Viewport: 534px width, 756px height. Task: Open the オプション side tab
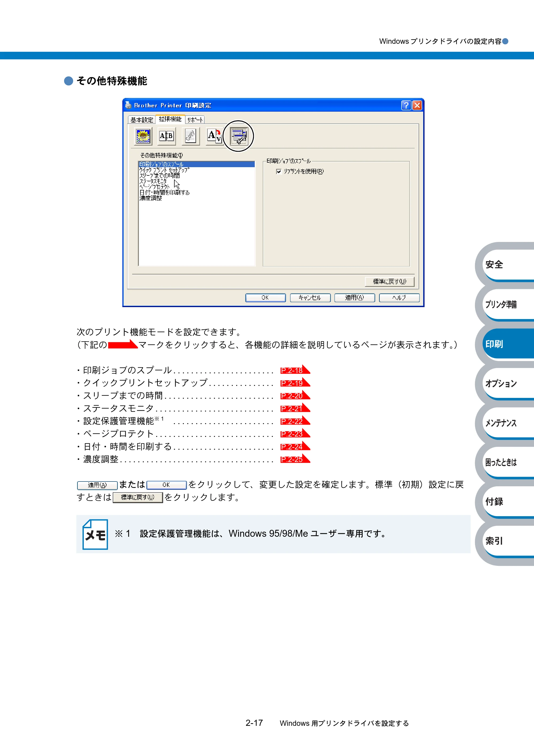click(x=508, y=383)
